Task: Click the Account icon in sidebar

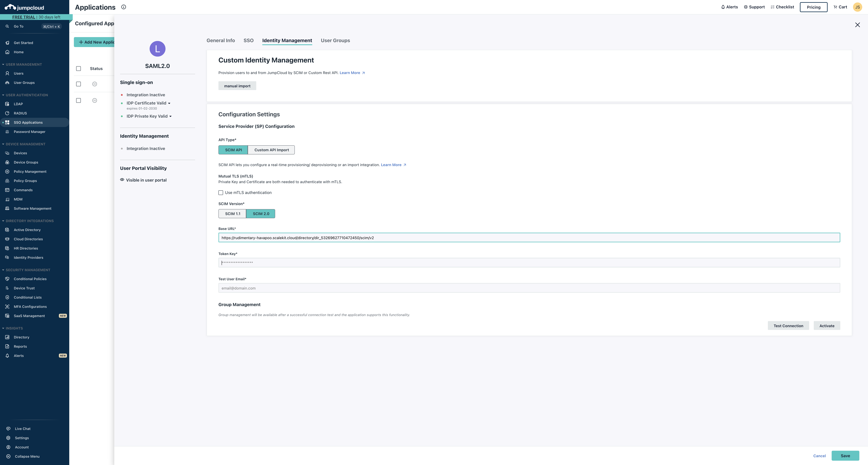Action: pos(8,447)
